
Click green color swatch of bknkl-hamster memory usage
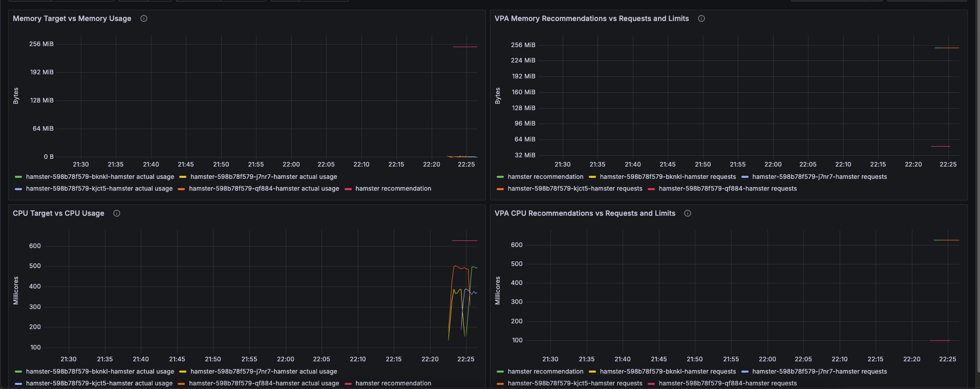[18, 177]
